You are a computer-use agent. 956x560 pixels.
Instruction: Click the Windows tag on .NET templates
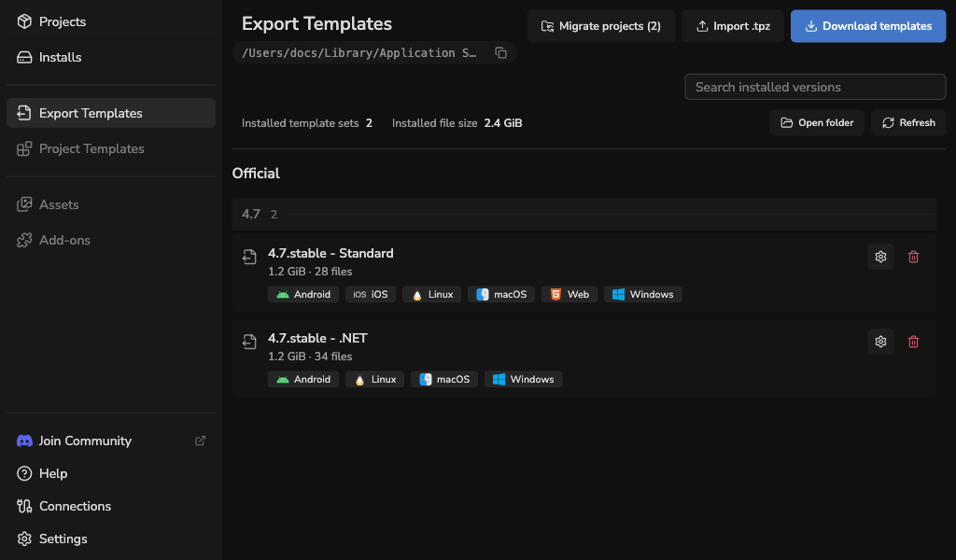pos(523,380)
